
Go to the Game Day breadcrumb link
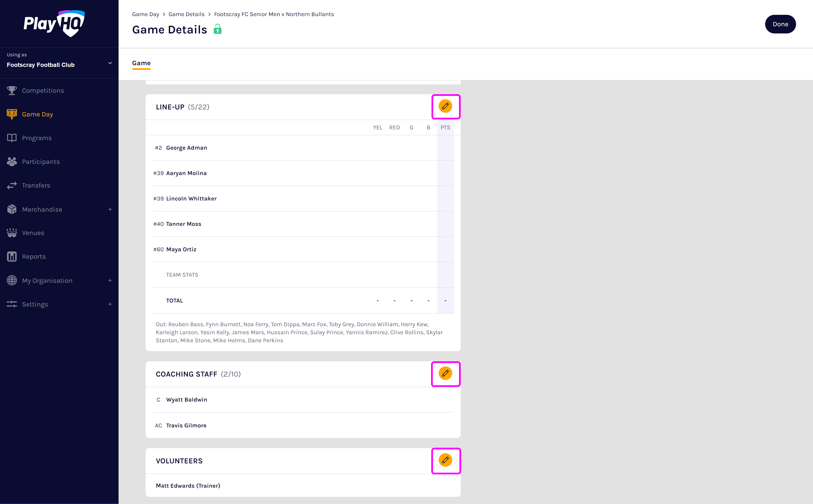click(145, 14)
